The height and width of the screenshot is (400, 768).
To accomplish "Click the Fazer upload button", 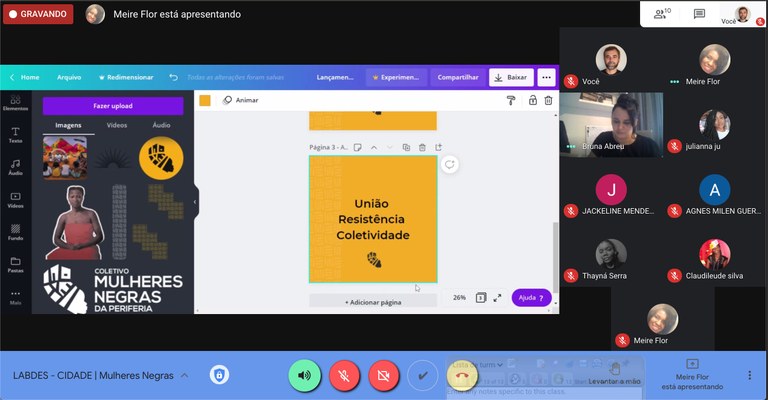I will click(x=113, y=105).
